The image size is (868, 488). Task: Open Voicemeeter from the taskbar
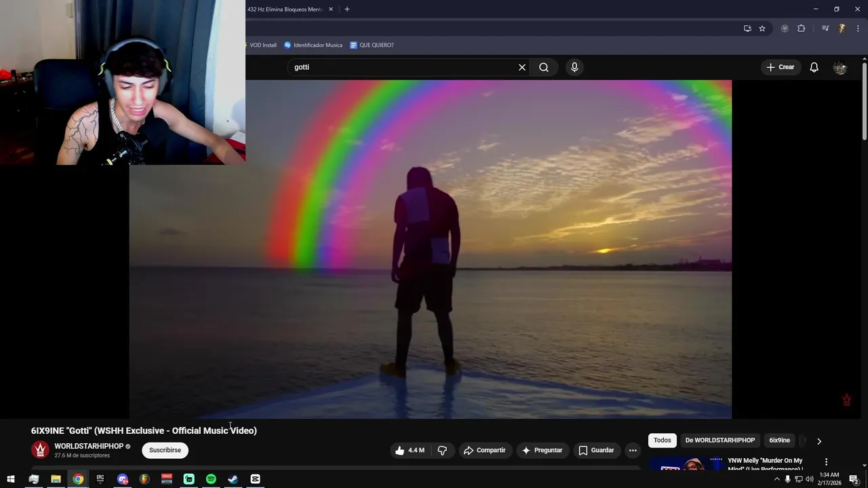tap(167, 479)
